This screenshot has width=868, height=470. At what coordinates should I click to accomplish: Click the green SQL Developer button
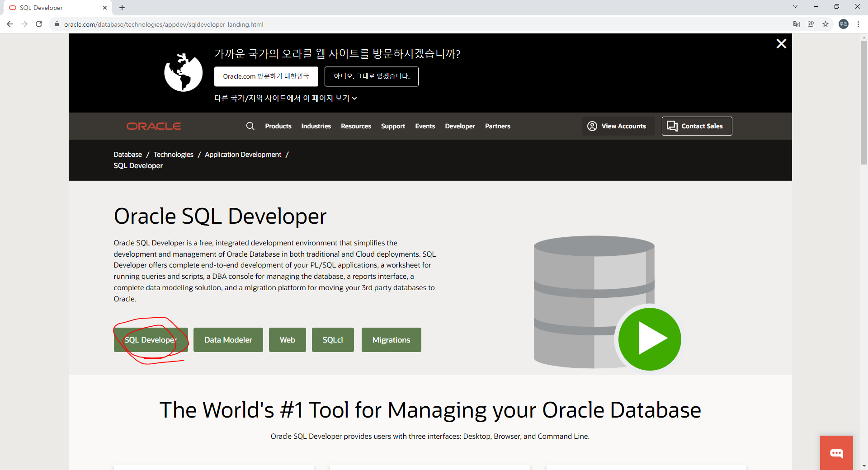151,340
